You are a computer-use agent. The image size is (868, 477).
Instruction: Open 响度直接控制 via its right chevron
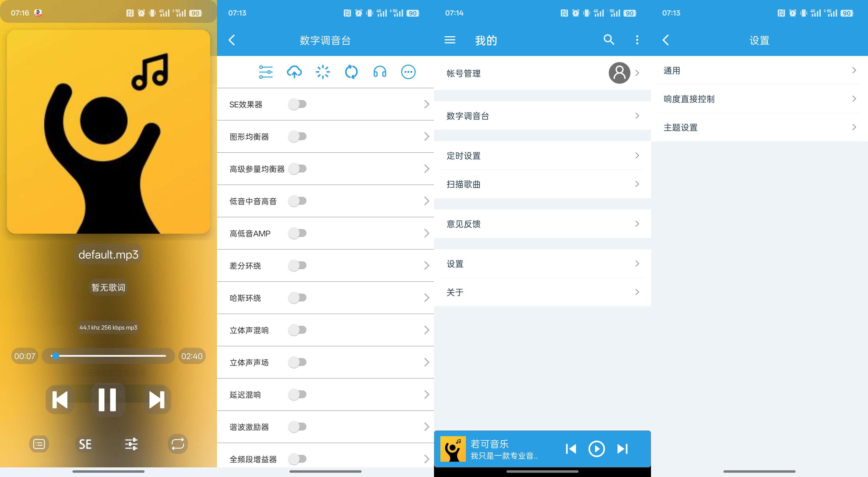click(854, 99)
